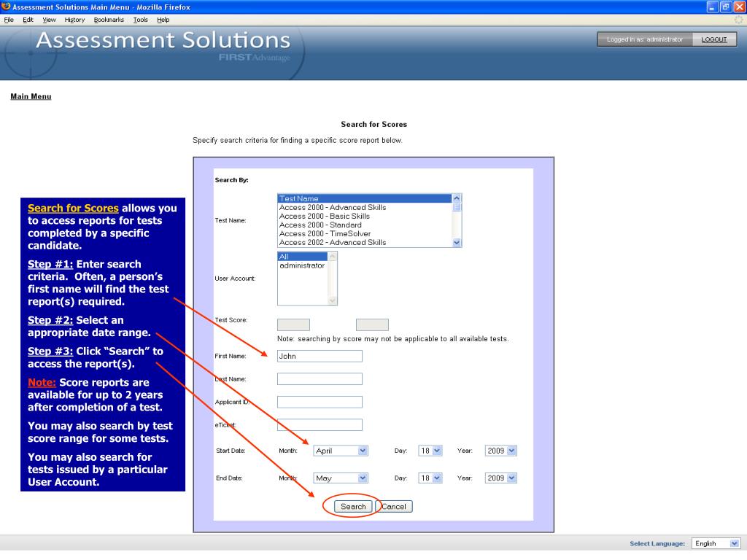Screen dimensions: 747x560
Task: Select 'Test Name' in the test list
Action: tap(365, 198)
